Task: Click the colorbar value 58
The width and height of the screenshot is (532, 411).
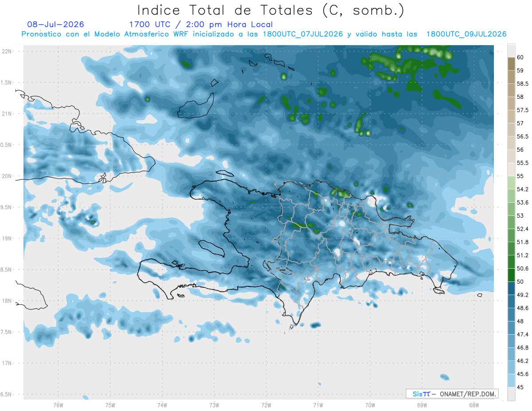Action: tap(521, 97)
